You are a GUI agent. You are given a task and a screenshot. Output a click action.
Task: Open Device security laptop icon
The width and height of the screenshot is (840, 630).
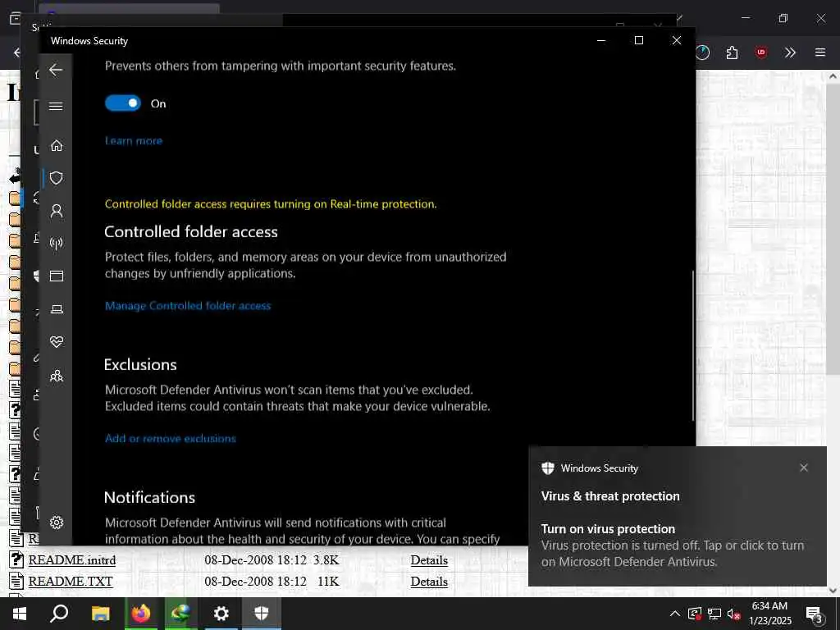point(57,309)
